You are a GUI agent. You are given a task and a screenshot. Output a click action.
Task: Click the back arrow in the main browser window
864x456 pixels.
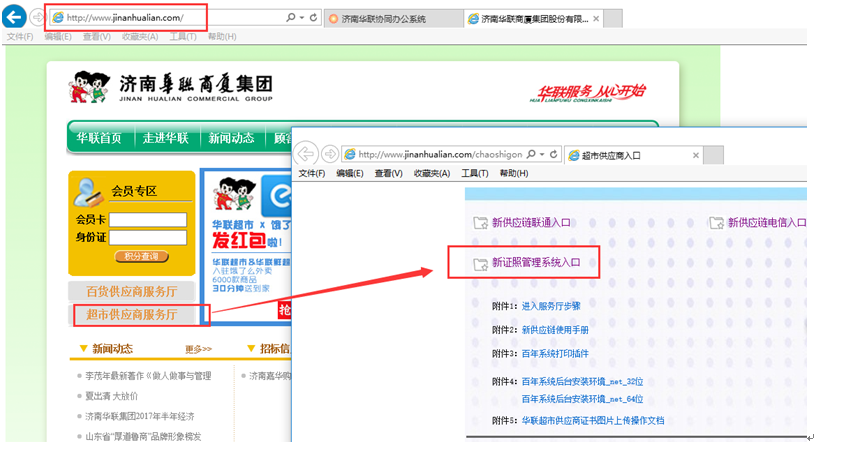pyautogui.click(x=14, y=17)
